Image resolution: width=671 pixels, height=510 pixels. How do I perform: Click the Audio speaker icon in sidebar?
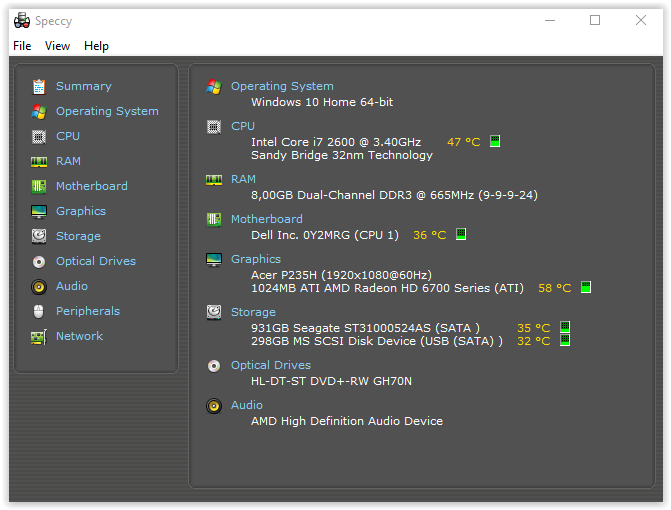coord(39,286)
